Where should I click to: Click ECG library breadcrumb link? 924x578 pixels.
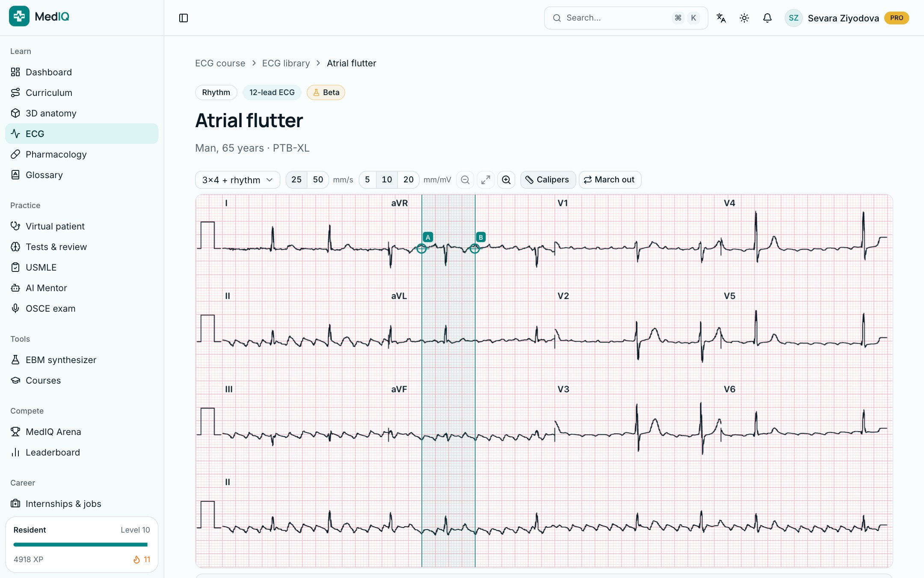pyautogui.click(x=286, y=63)
